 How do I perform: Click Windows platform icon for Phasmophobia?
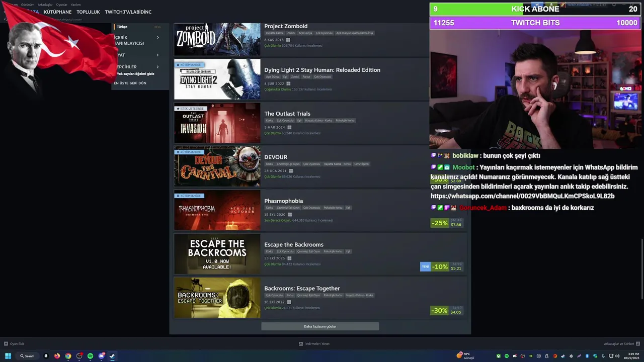coord(290,215)
